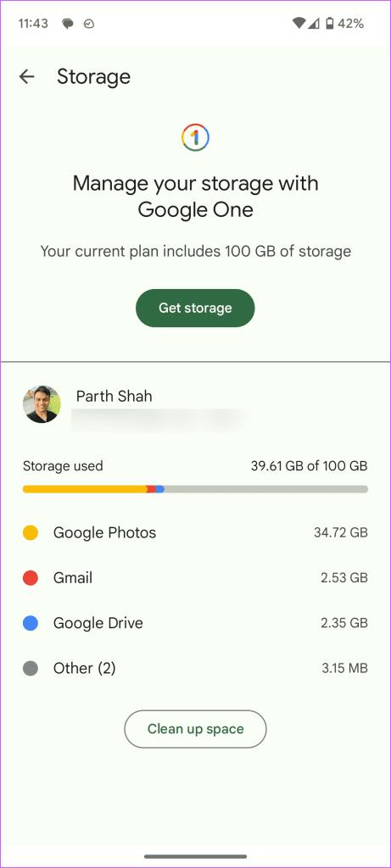Click the Clean up space button
The image size is (391, 868).
tap(195, 729)
